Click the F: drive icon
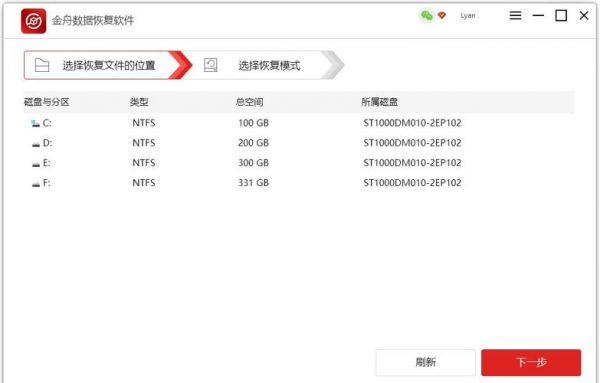The width and height of the screenshot is (600, 383). point(36,184)
